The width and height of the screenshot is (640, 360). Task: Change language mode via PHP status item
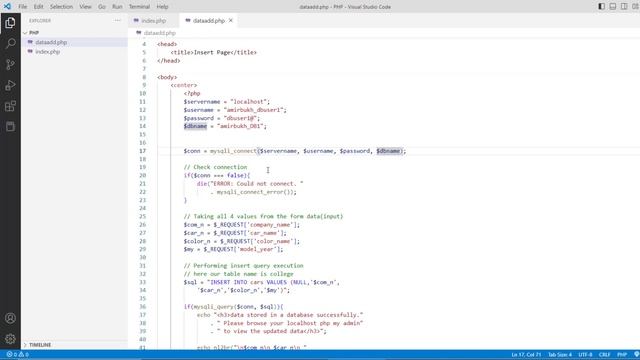tap(622, 354)
